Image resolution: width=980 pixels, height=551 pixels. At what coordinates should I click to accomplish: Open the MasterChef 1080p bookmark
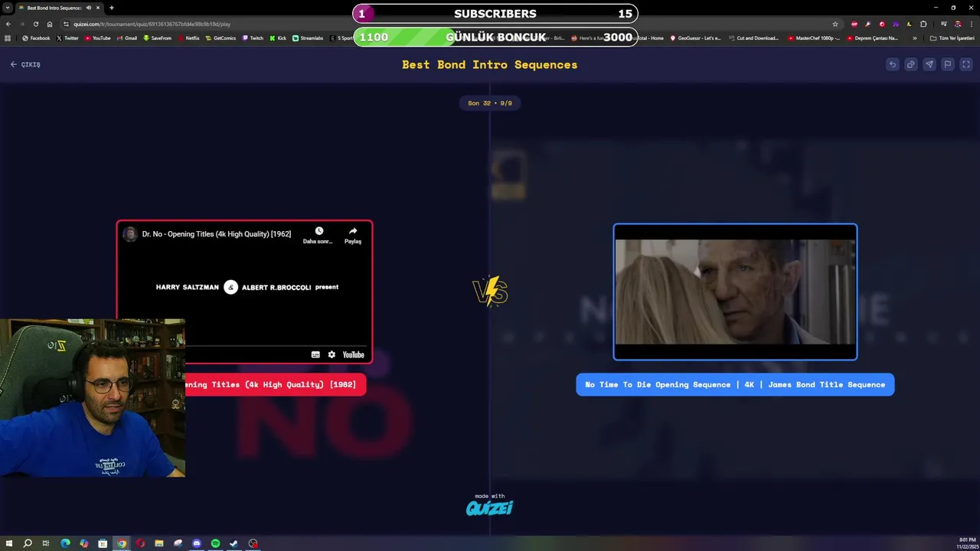814,37
